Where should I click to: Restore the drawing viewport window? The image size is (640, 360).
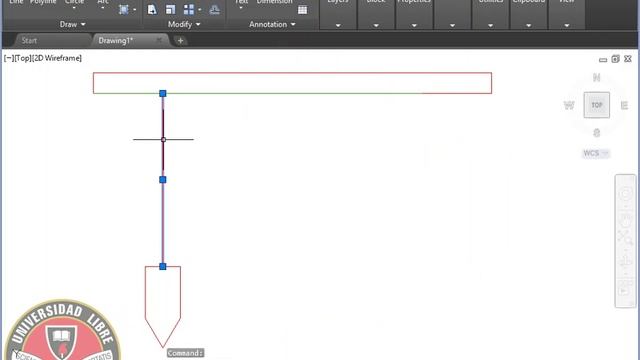click(x=616, y=59)
